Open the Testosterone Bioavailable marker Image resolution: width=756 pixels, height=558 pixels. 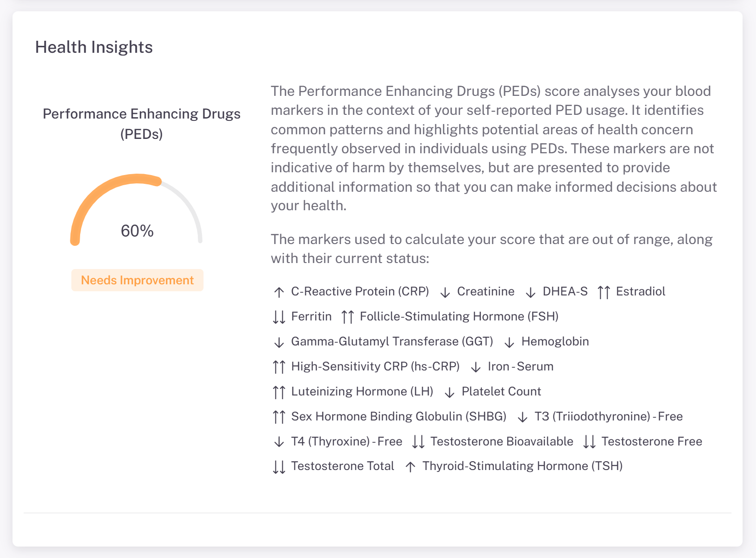point(502,441)
